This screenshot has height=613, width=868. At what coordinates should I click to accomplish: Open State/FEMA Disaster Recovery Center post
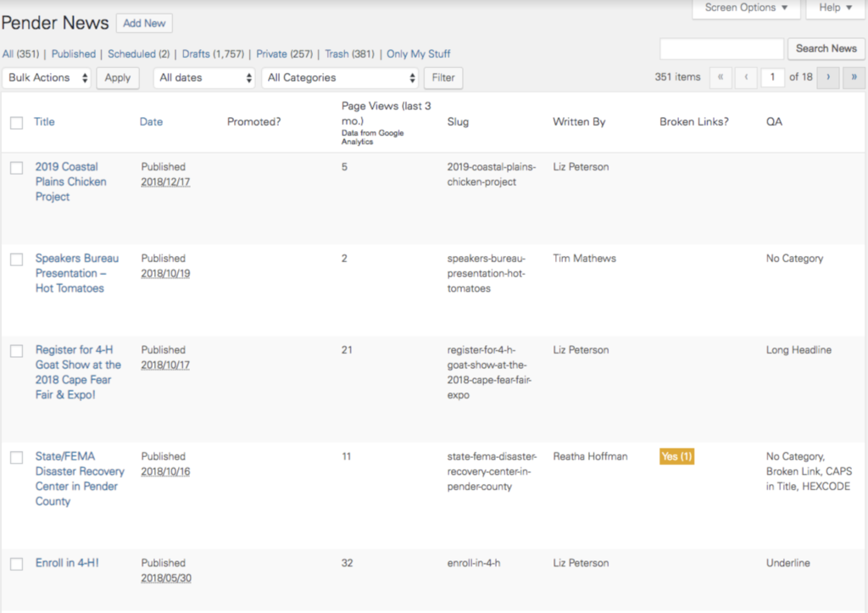coord(80,478)
